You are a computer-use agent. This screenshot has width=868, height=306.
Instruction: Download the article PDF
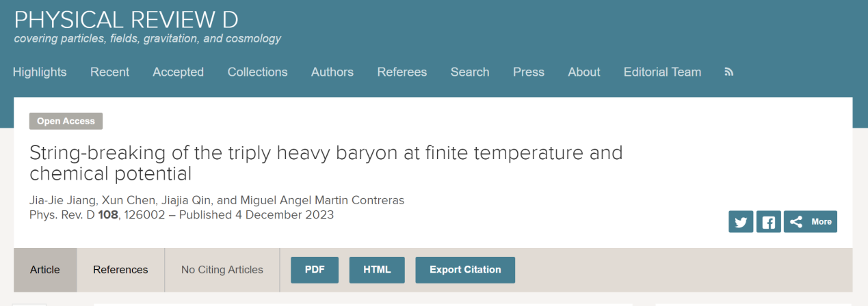315,270
